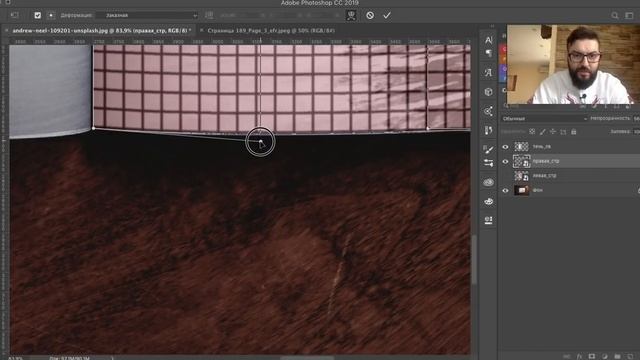Screen dimensions: 640x360
Task: Click the canvas vertical scrollbar
Action: (x=474, y=260)
